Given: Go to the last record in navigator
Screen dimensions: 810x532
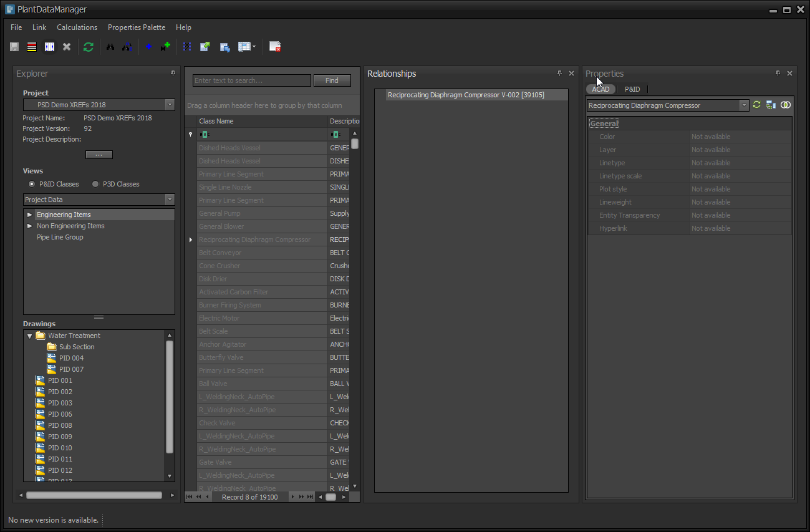Looking at the screenshot, I should (x=310, y=497).
